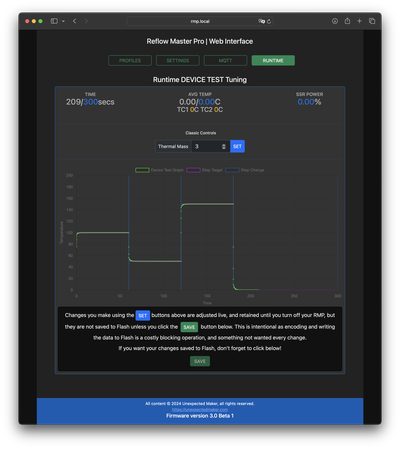This screenshot has width=400, height=449.
Task: Click the rmp.local address bar
Action: pos(200,21)
